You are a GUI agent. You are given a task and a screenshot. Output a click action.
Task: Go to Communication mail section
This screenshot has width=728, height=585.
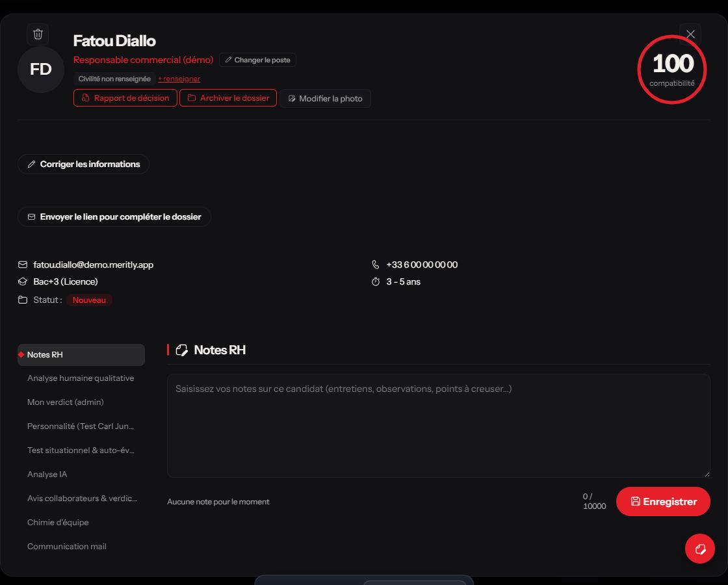pos(81,547)
